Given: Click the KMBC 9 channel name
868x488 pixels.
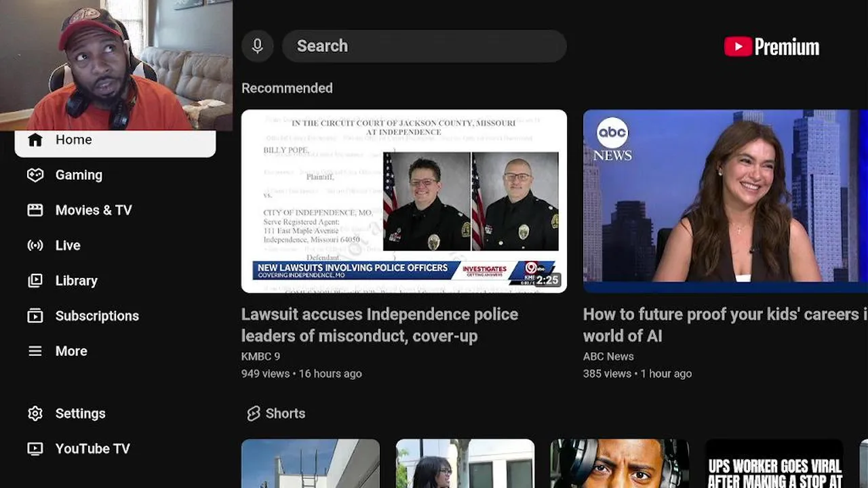Looking at the screenshot, I should click(x=260, y=356).
